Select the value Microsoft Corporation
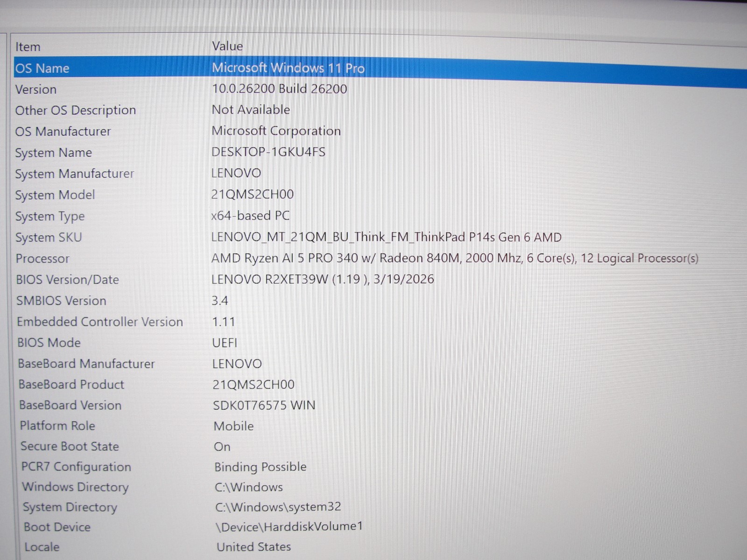The width and height of the screenshot is (747, 560). tap(276, 131)
